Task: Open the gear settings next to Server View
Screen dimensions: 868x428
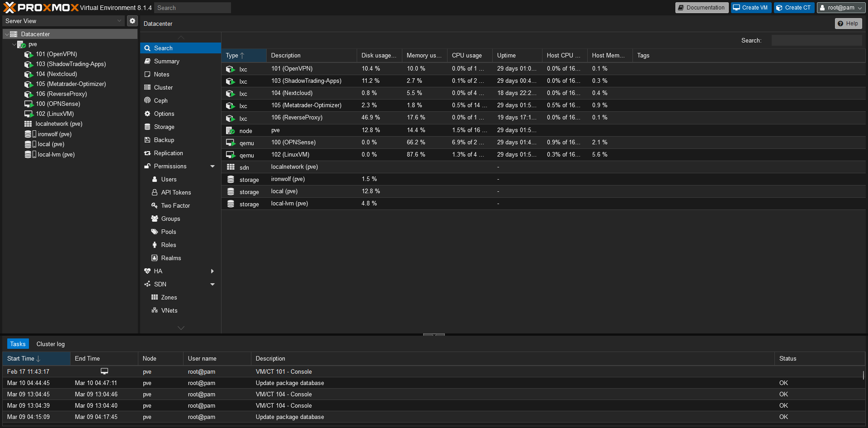Action: pyautogui.click(x=132, y=21)
